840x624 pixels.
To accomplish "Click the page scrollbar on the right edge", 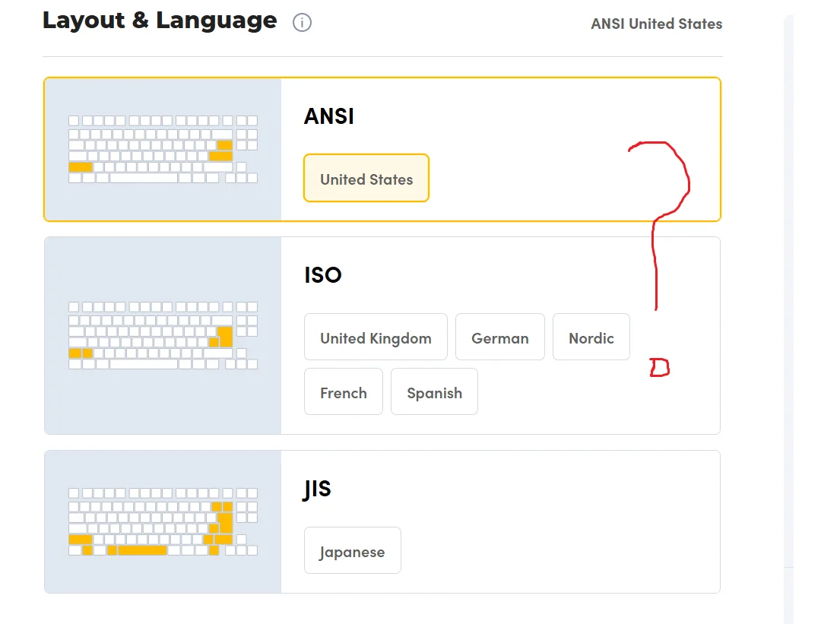I will coord(788,304).
